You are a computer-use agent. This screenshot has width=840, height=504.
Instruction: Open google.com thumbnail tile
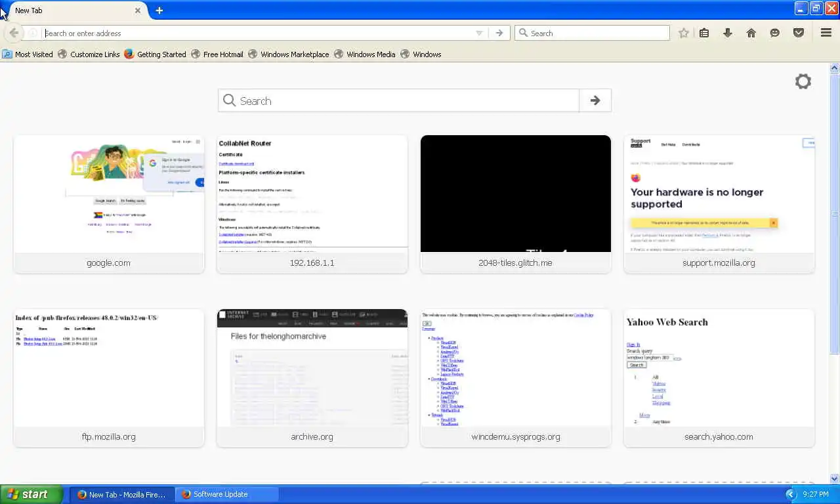(109, 204)
